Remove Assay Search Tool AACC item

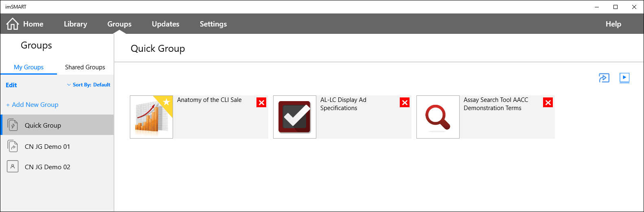548,102
